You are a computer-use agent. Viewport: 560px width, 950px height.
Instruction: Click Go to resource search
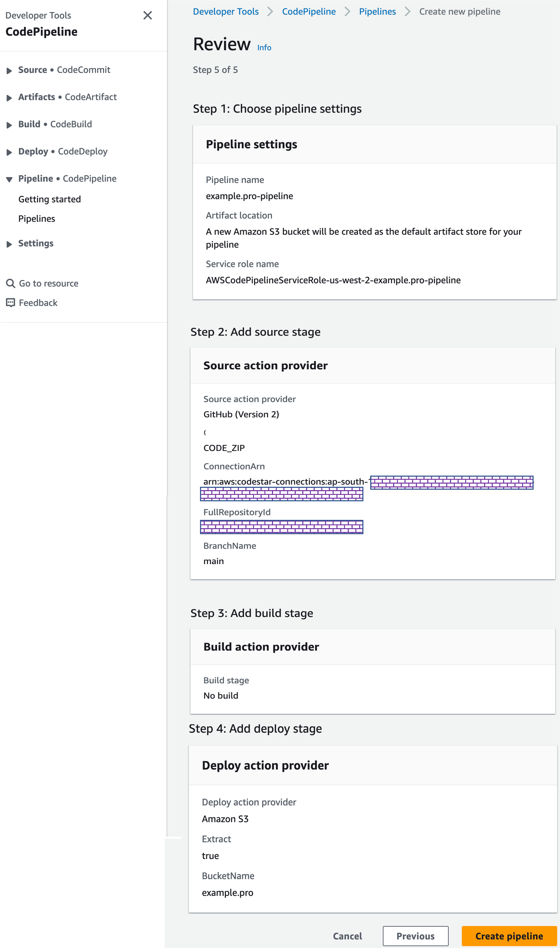49,283
